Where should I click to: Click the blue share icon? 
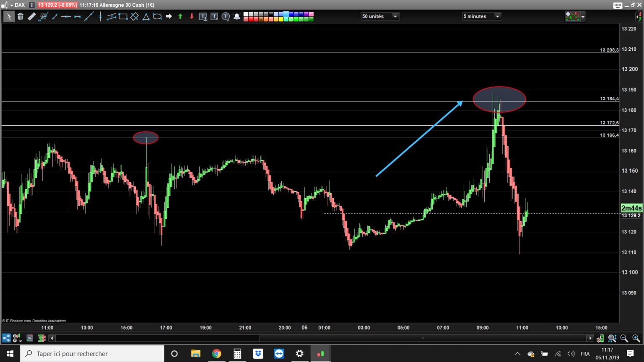pyautogui.click(x=6, y=338)
